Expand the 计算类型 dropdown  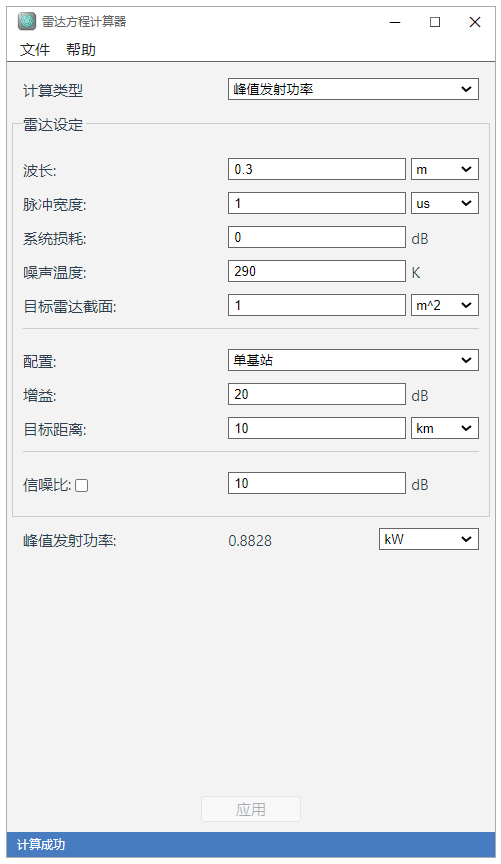(x=353, y=89)
